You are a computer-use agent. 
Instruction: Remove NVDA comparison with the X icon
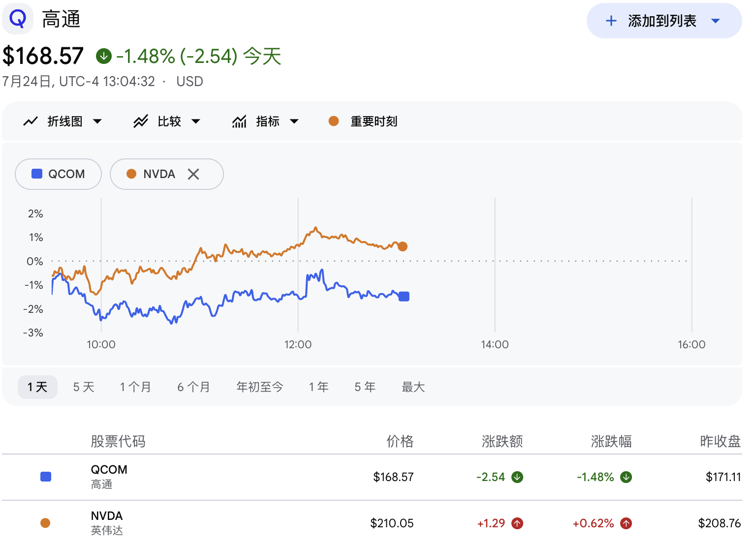coord(193,174)
